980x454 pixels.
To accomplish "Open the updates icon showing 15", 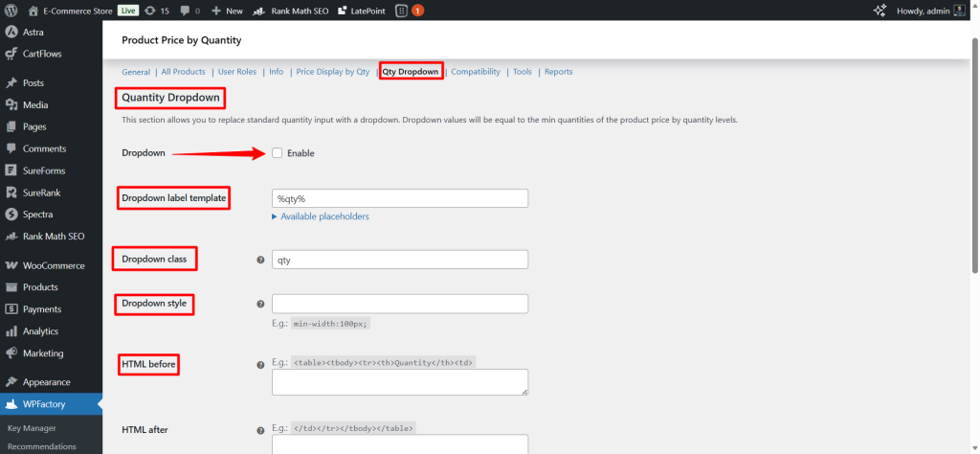I will click(158, 11).
